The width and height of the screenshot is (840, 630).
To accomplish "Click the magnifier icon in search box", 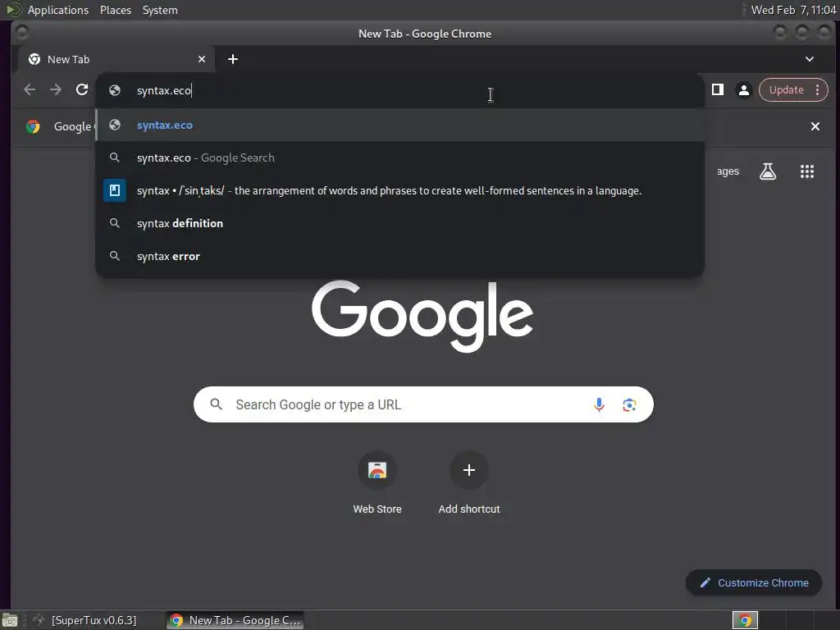I will pyautogui.click(x=216, y=404).
